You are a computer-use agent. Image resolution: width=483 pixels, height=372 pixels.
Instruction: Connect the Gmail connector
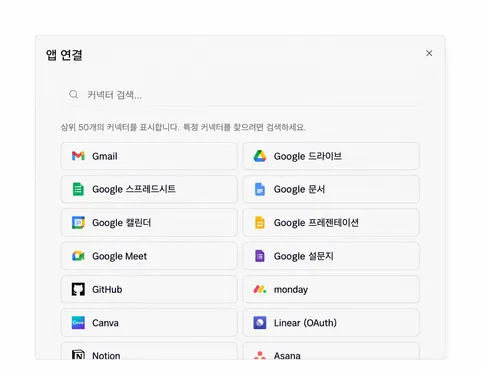click(149, 156)
